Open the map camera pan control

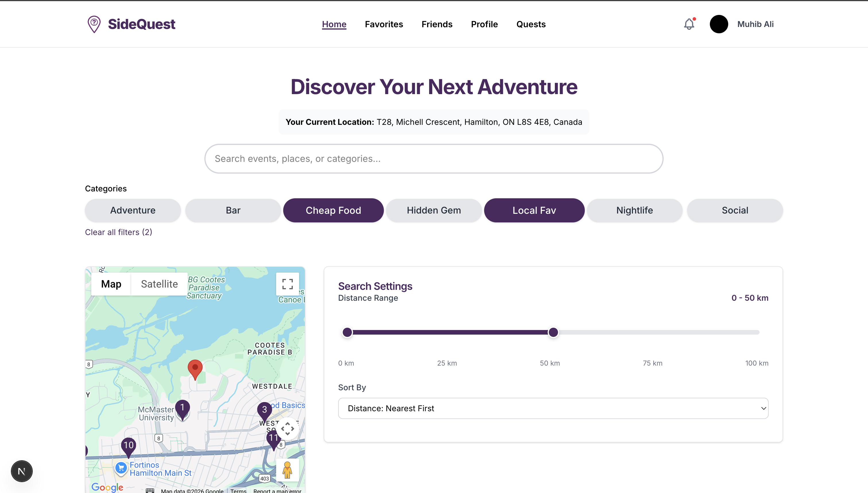point(287,429)
